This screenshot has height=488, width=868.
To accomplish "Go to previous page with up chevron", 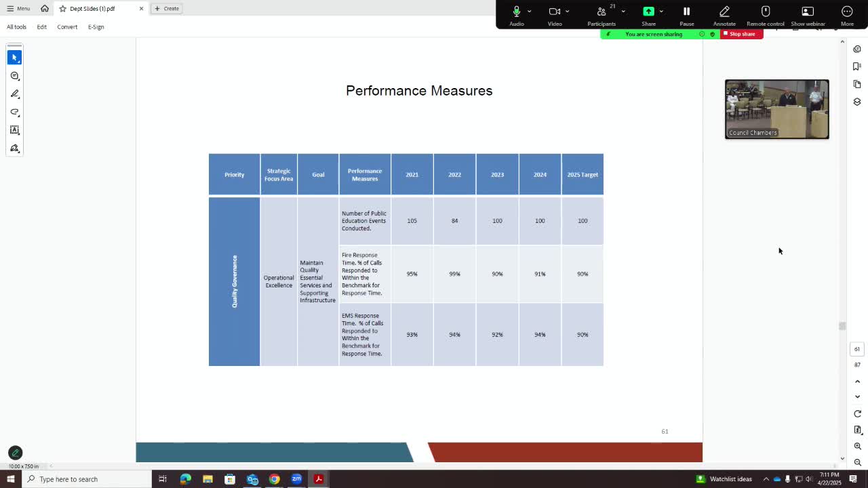I will 857,382.
